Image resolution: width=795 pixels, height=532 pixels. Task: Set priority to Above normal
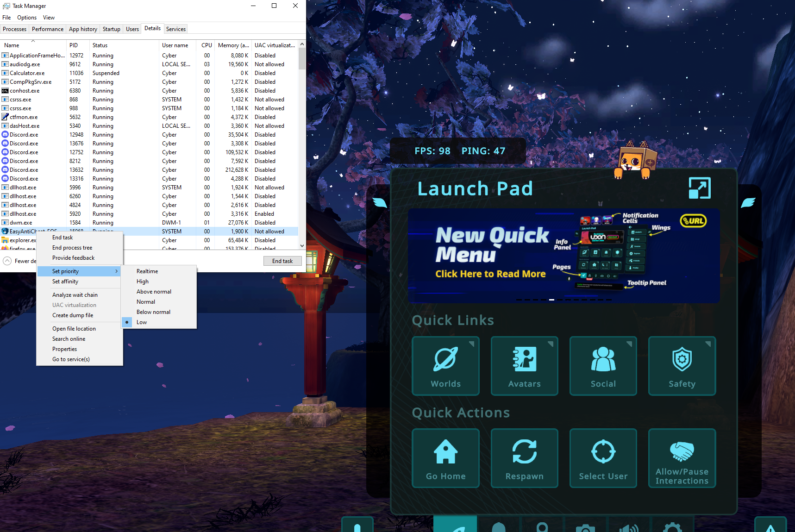158,292
